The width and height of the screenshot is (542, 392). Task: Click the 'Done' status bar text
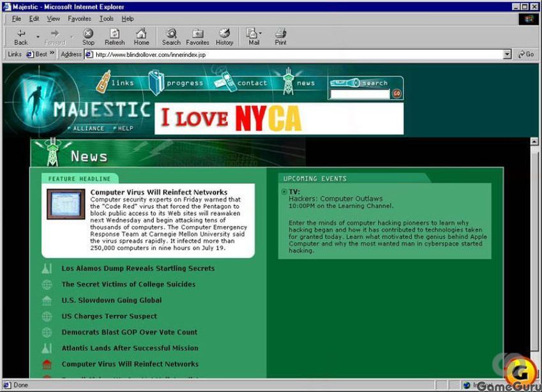(20, 385)
